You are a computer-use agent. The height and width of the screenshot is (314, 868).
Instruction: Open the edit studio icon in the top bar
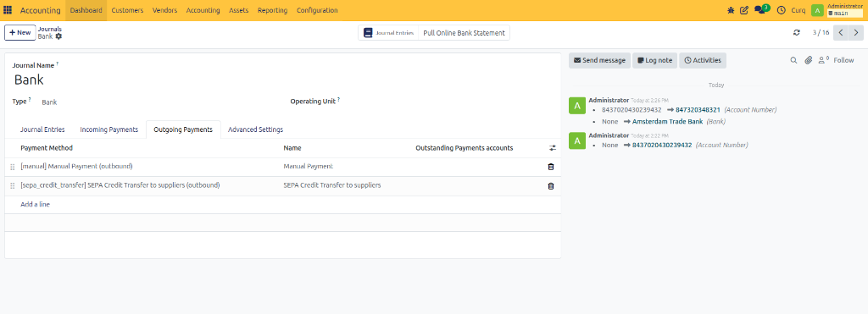click(x=744, y=10)
